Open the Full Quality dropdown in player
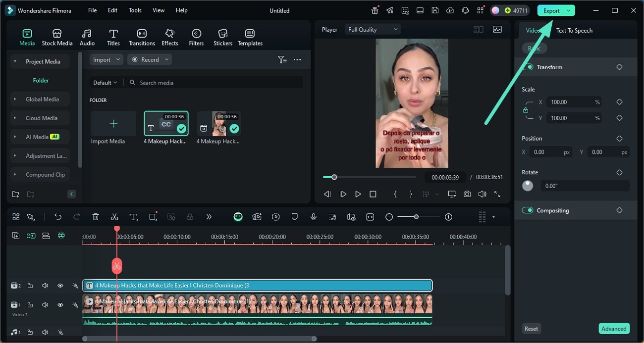644x343 pixels. 373,29
